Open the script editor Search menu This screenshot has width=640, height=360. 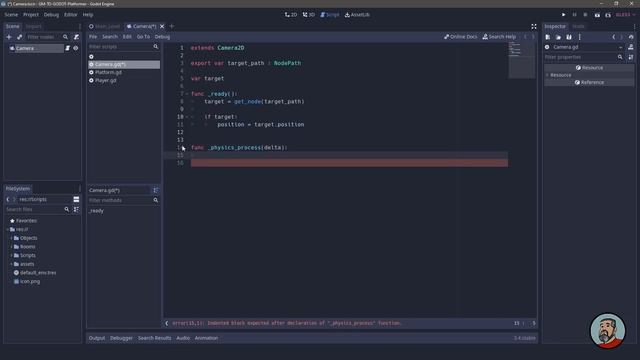(x=110, y=37)
